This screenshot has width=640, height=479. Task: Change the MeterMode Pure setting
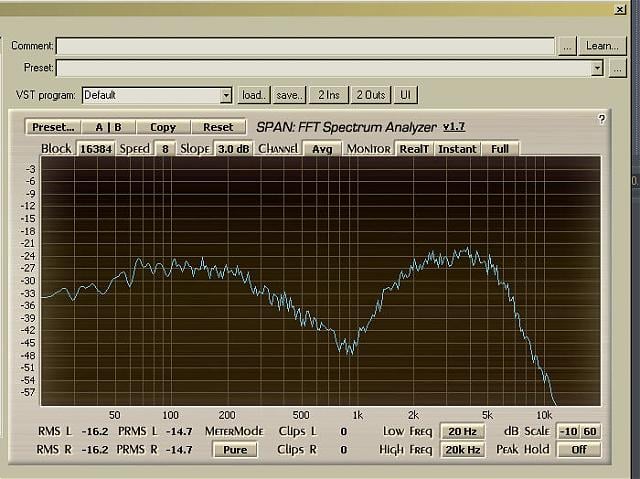pyautogui.click(x=235, y=450)
